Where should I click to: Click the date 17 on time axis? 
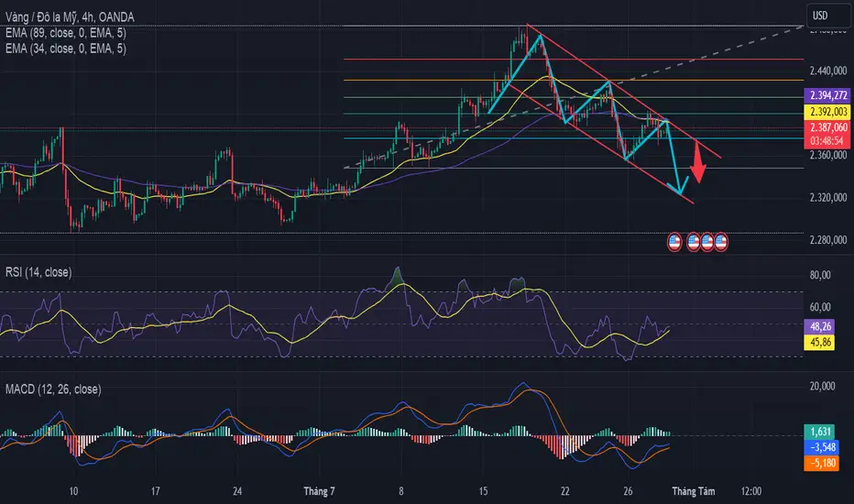[x=155, y=491]
